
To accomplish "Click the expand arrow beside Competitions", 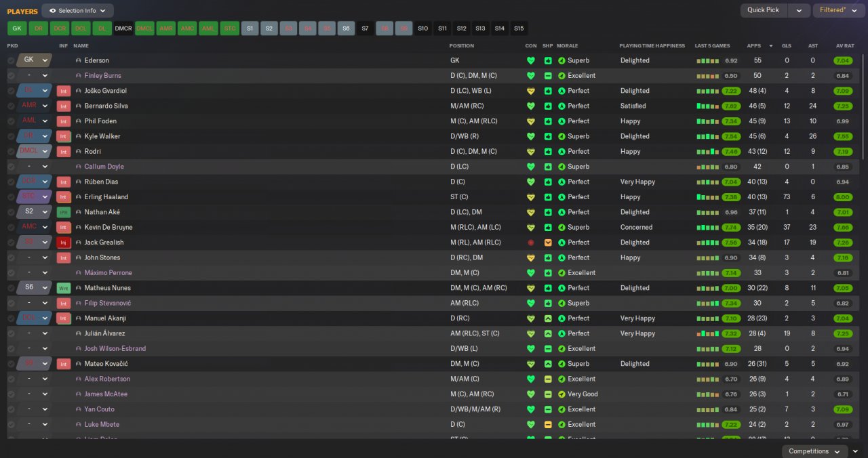I will [855, 451].
